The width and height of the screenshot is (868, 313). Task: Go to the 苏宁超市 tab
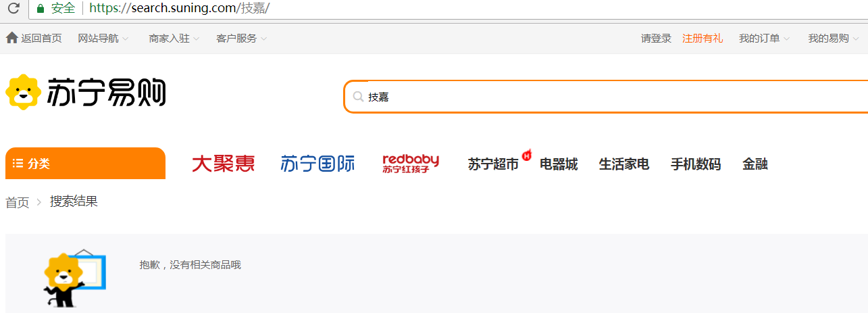(494, 164)
